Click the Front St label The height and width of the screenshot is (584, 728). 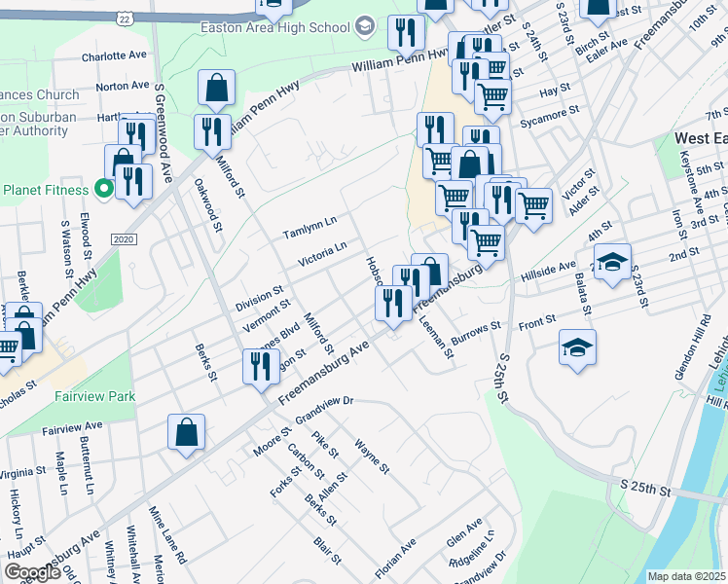(x=537, y=322)
